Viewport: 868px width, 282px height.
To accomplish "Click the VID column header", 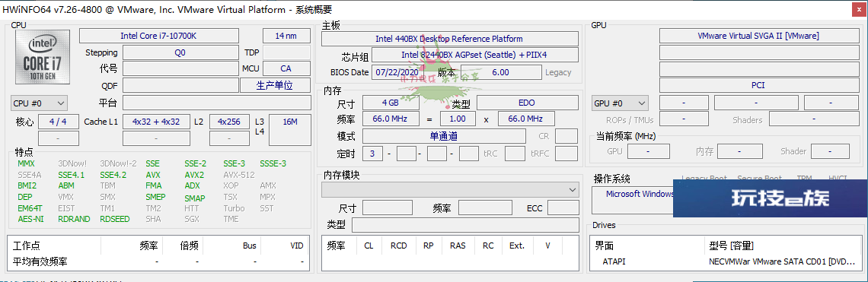I will tap(297, 246).
